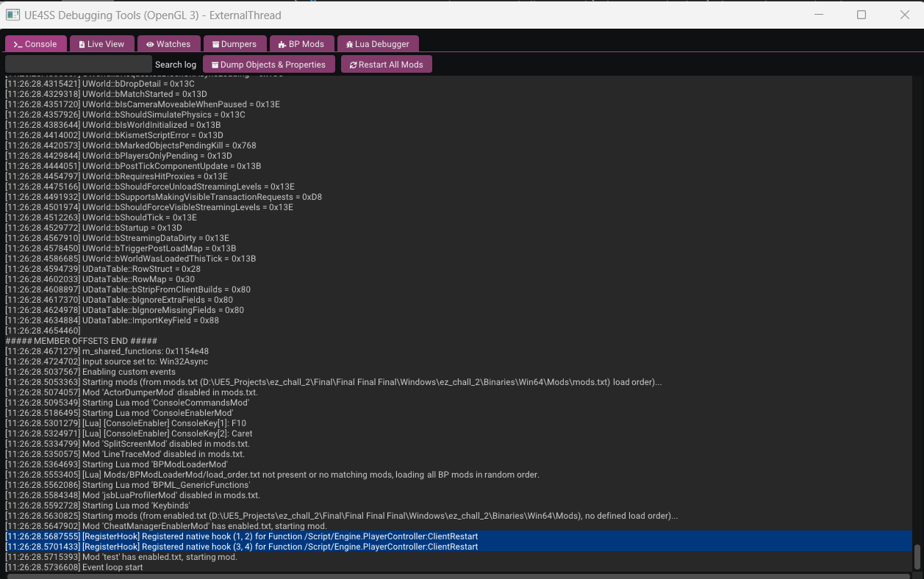This screenshot has height=579, width=924.
Task: Click the archive icon on the Dumpers tab
Action: click(x=215, y=44)
